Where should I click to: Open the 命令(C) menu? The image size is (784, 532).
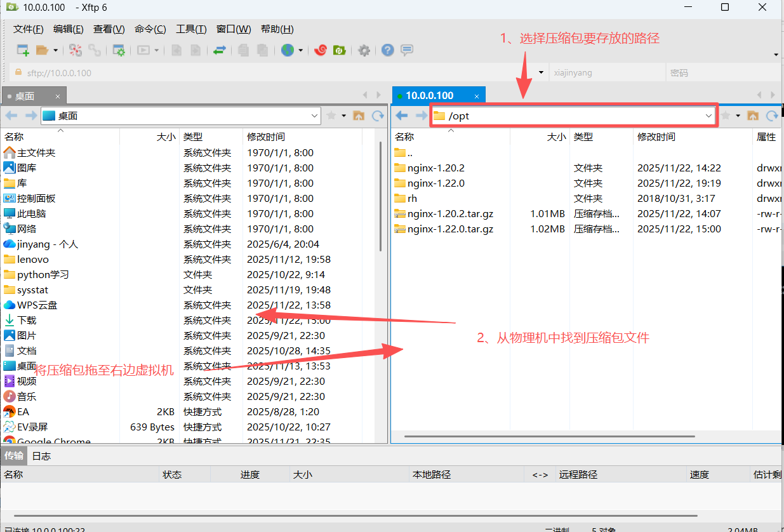(150, 29)
